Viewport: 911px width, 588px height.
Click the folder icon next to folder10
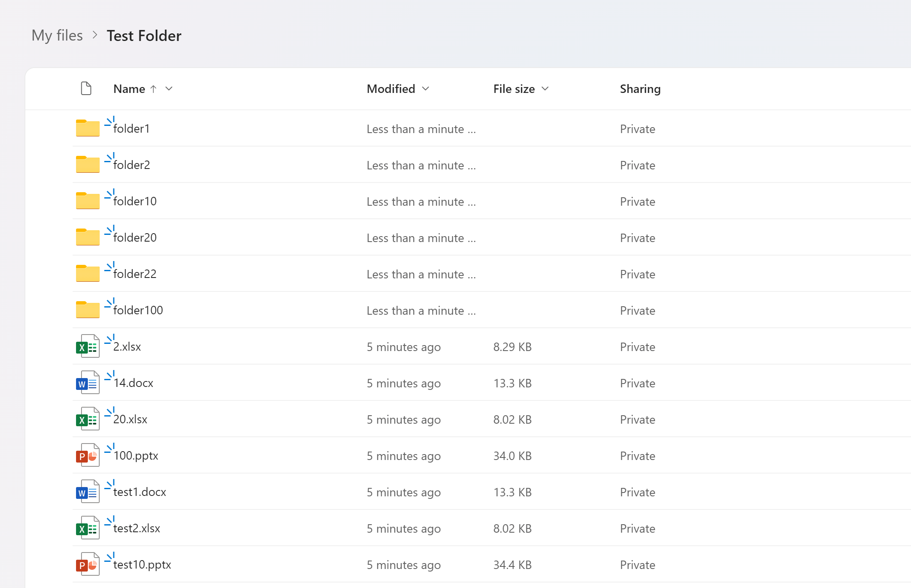(87, 200)
